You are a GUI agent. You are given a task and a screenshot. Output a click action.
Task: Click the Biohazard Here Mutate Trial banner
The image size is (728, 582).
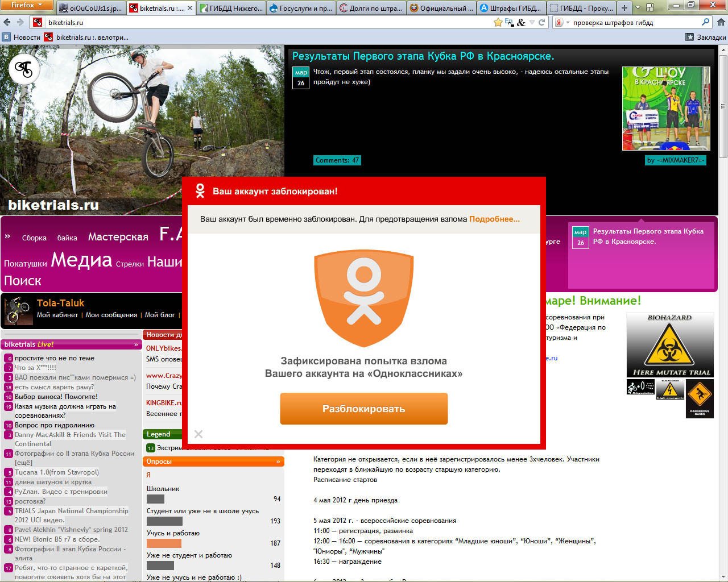[670, 345]
